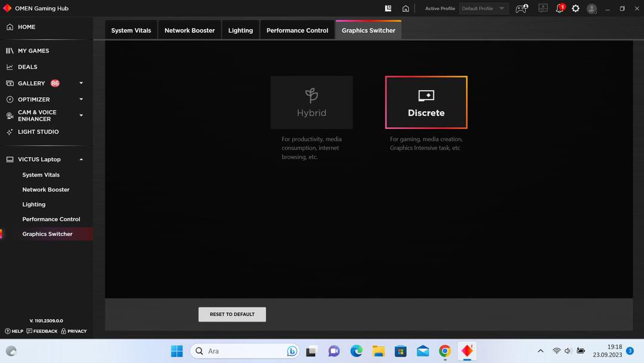Click the bookmark panel icon in title bar
This screenshot has width=644, height=363.
click(x=388, y=8)
